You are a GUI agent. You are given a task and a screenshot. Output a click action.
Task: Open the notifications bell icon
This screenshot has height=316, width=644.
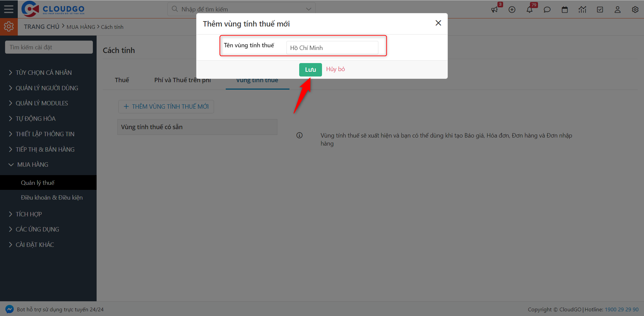click(530, 10)
